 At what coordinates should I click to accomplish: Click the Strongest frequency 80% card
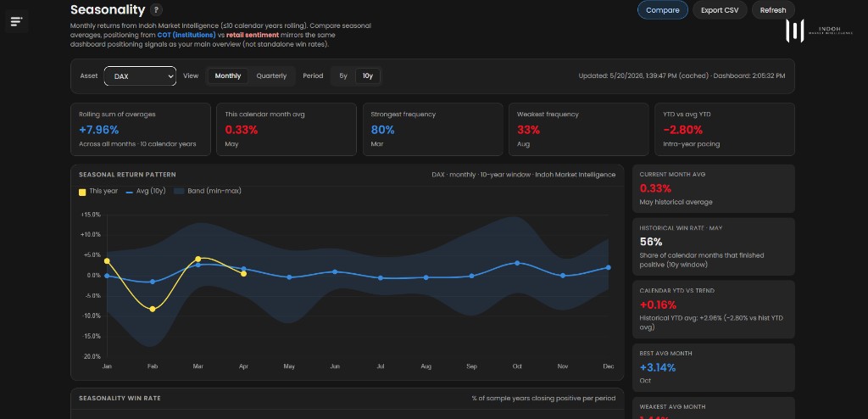click(x=432, y=129)
